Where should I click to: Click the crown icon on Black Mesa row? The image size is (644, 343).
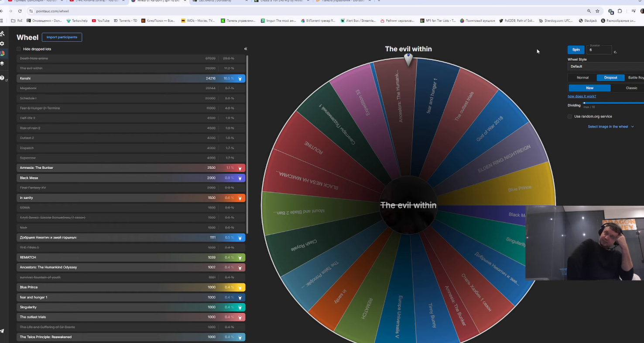[x=240, y=178]
